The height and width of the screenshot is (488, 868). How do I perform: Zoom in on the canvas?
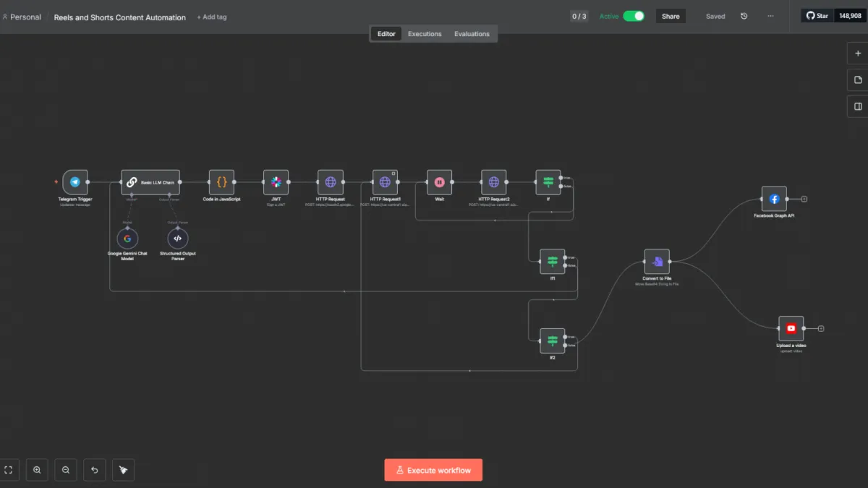37,470
